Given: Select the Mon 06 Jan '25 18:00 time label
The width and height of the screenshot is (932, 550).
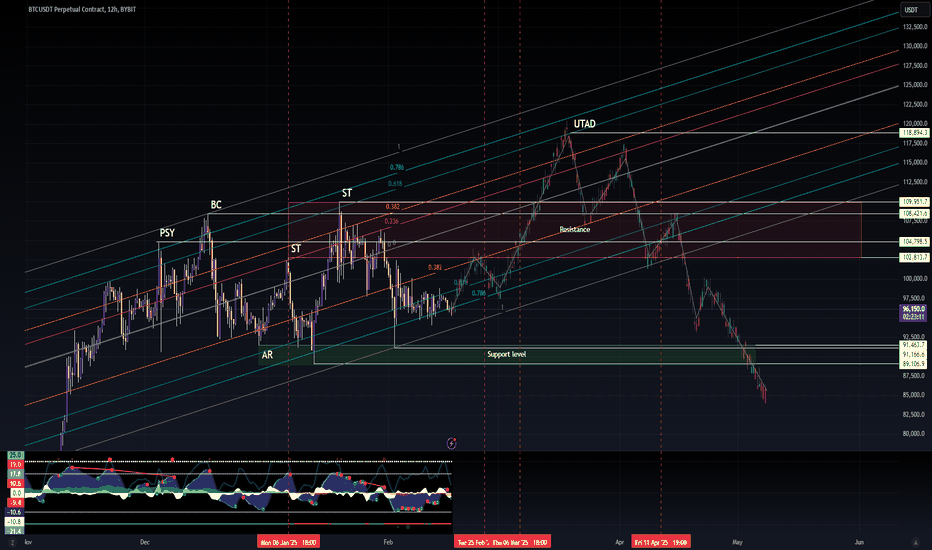Looking at the screenshot, I should [288, 542].
